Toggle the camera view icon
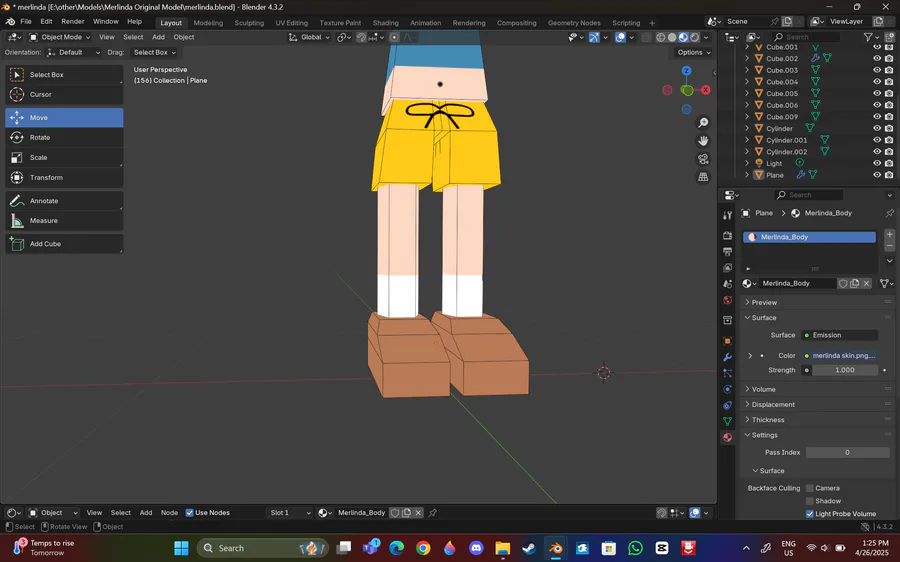Viewport: 900px width, 562px height. click(x=703, y=159)
